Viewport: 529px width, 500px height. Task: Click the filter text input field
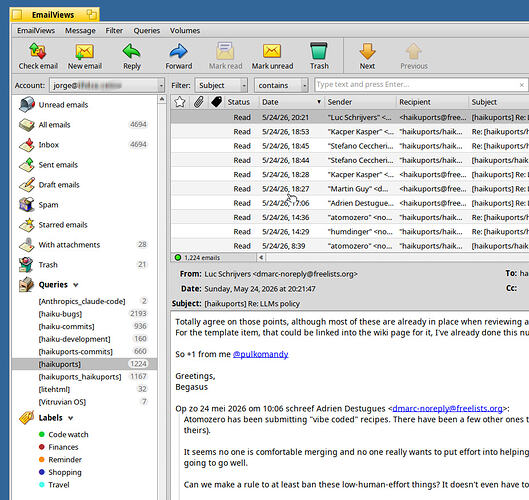[x=417, y=85]
